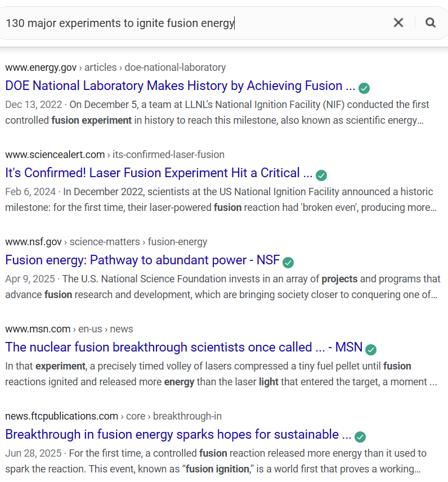Screen dimensions: 448x482
Task: Click verified checkmark beside DOE National Laboratory result
Action: 364,88
